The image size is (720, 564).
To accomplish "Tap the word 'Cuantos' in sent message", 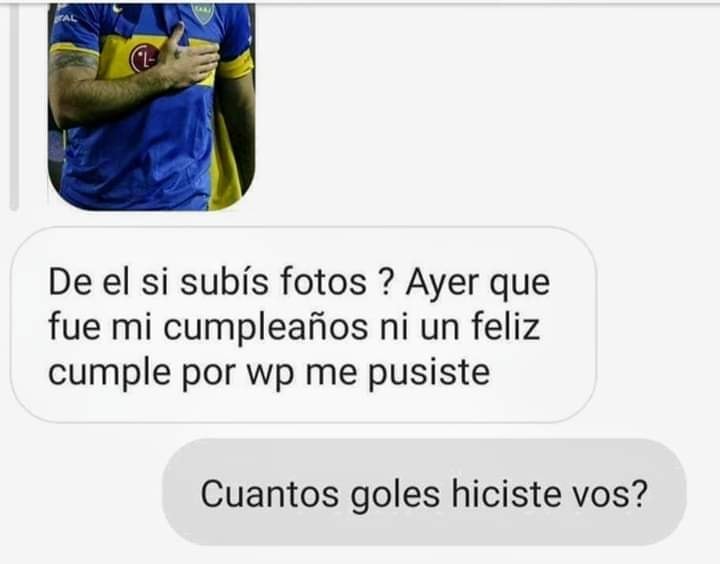I will pos(270,493).
